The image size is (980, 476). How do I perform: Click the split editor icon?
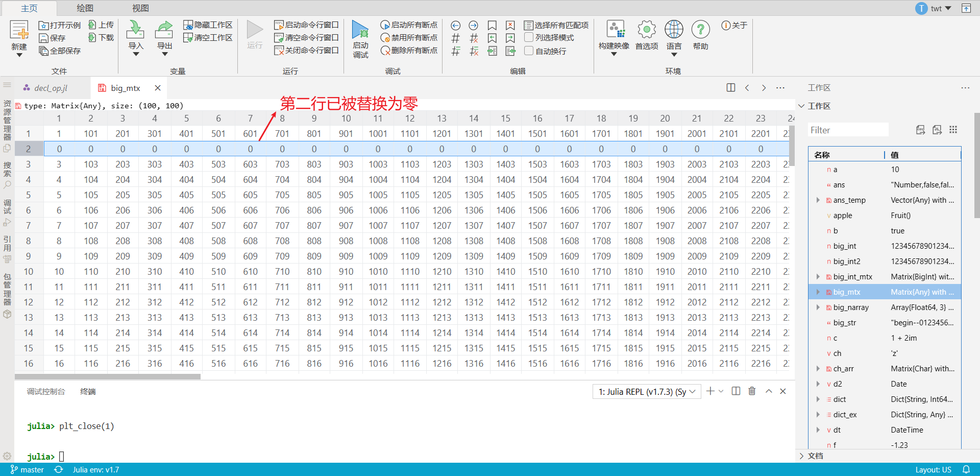(x=731, y=88)
